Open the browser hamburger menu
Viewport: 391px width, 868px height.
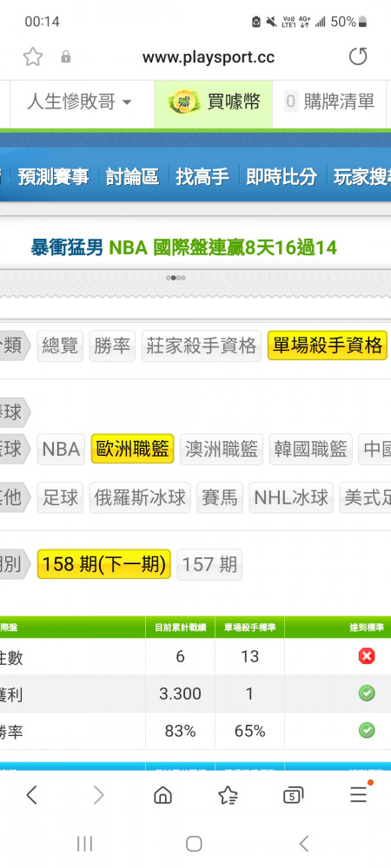point(359,794)
